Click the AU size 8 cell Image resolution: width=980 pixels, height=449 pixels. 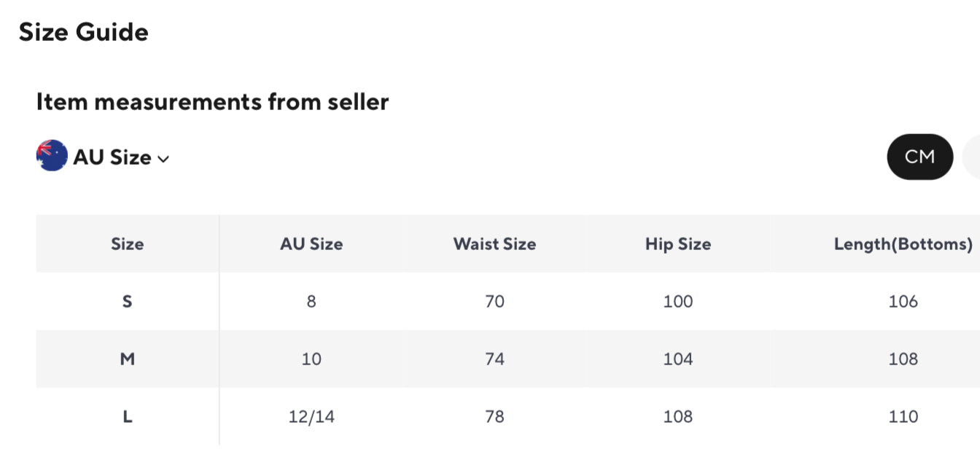[x=311, y=301]
